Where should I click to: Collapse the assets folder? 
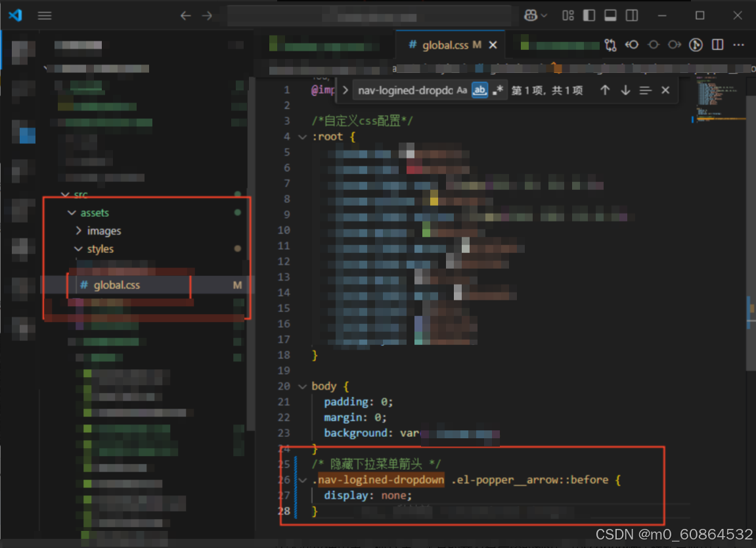click(72, 213)
